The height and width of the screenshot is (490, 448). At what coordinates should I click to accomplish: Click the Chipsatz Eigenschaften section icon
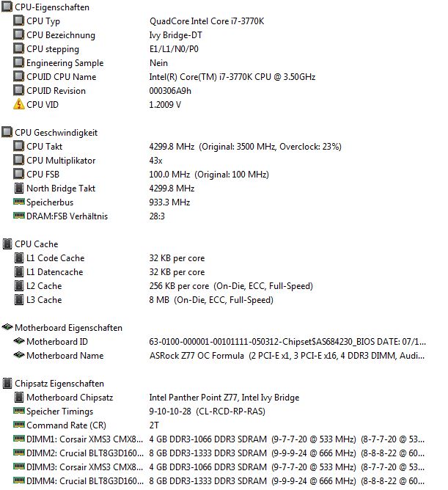(x=7, y=383)
